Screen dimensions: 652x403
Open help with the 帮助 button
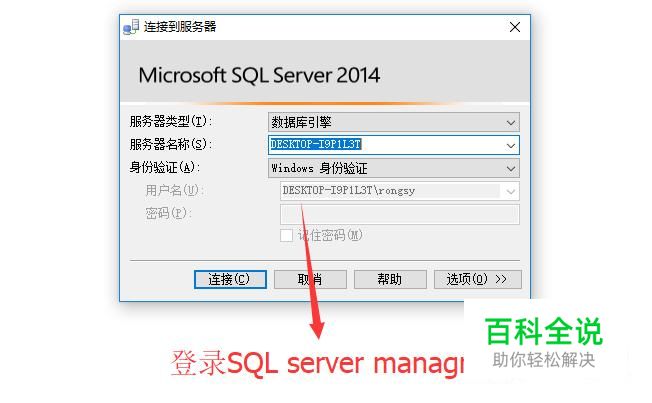(390, 279)
